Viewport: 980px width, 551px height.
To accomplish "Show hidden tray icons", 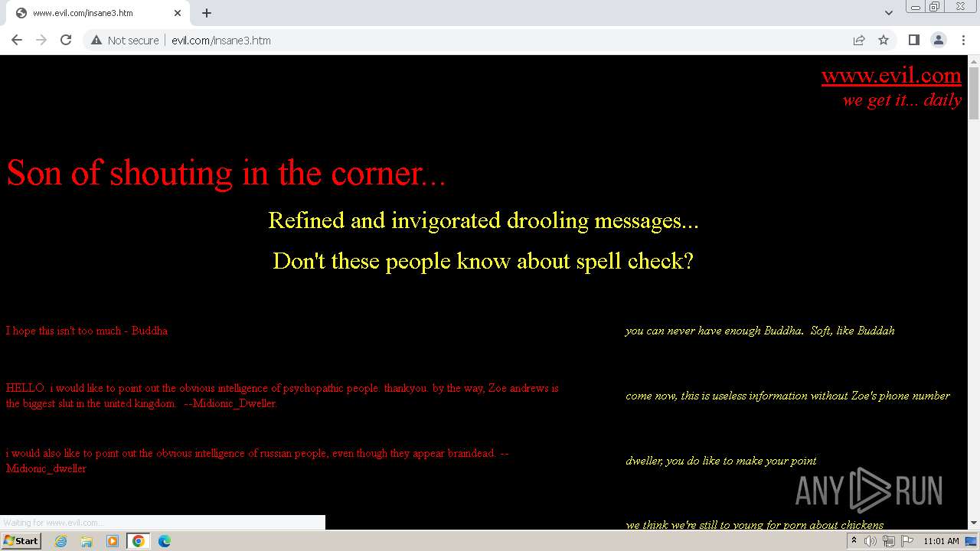I will [x=854, y=541].
